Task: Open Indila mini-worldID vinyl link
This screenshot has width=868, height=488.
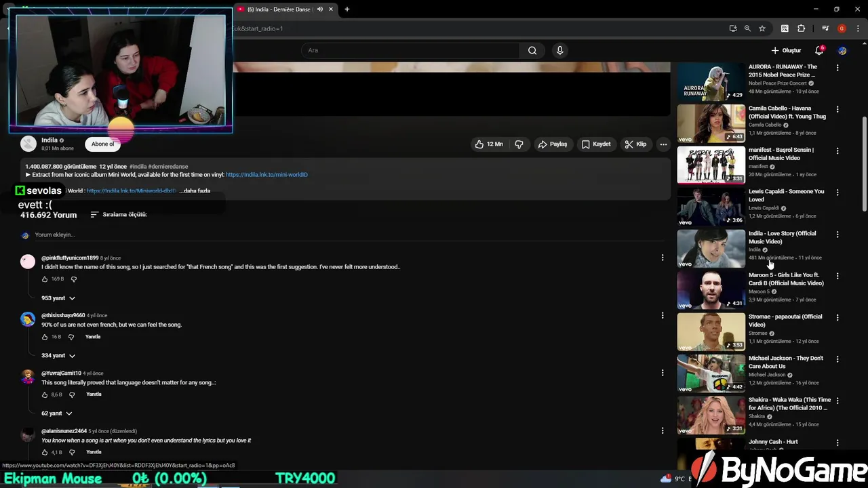Action: pyautogui.click(x=267, y=175)
